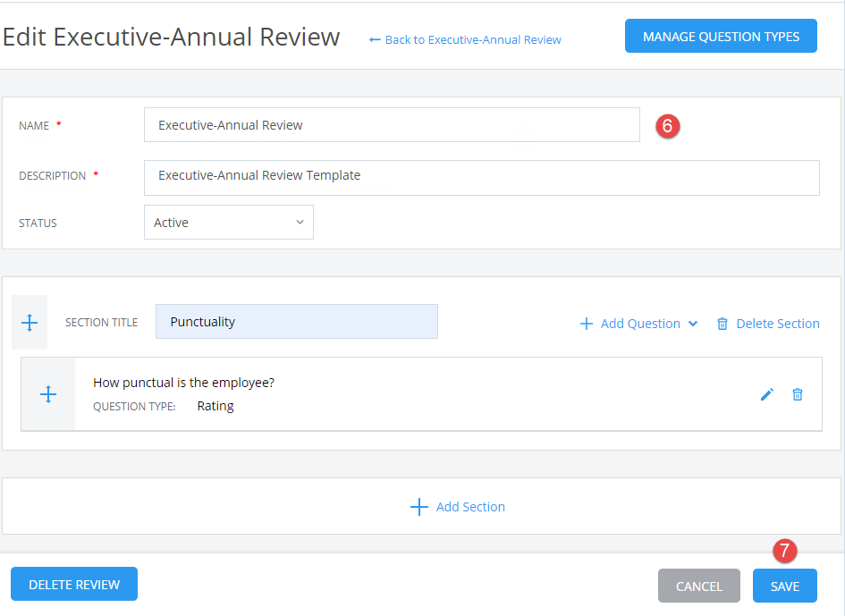The height and width of the screenshot is (616, 845).
Task: Go back to Executive-Annual Review link
Action: click(473, 40)
